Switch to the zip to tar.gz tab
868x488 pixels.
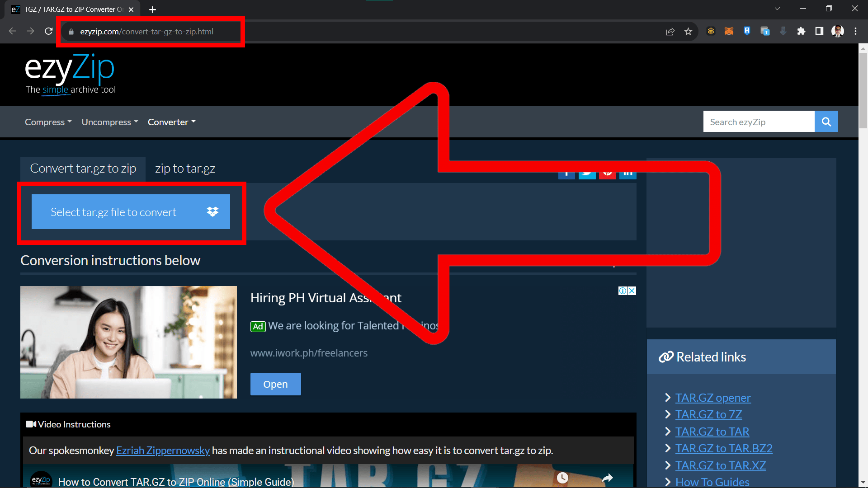click(x=184, y=168)
